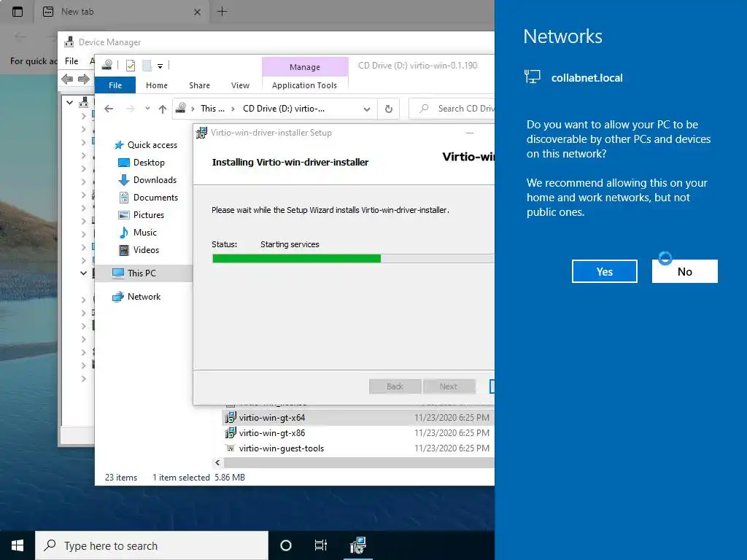Click Back button in installer wizard
Image resolution: width=747 pixels, height=560 pixels.
(395, 386)
